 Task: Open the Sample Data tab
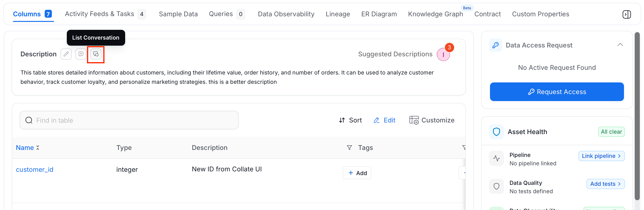(178, 14)
